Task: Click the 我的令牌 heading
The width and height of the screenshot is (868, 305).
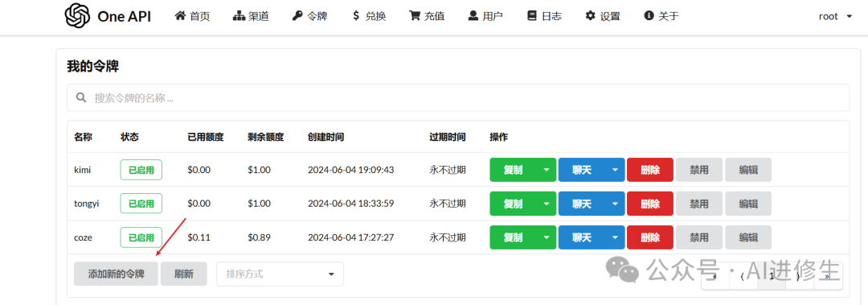Action: click(x=93, y=67)
